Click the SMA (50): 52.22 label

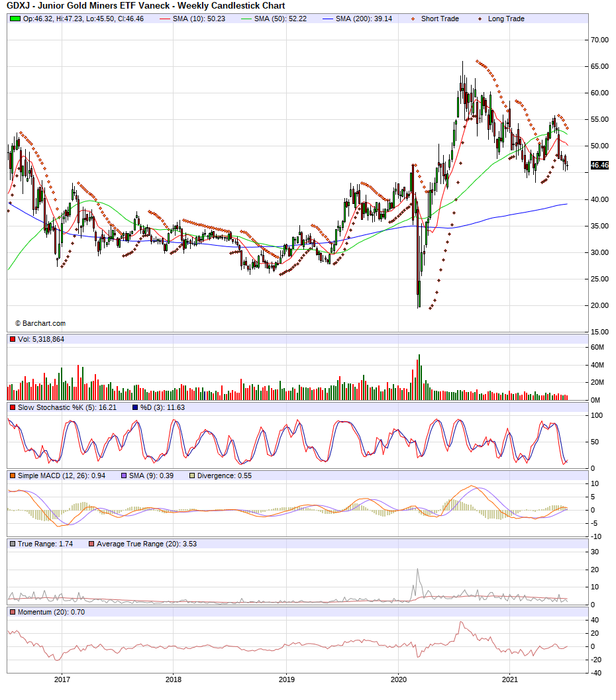tap(280, 19)
